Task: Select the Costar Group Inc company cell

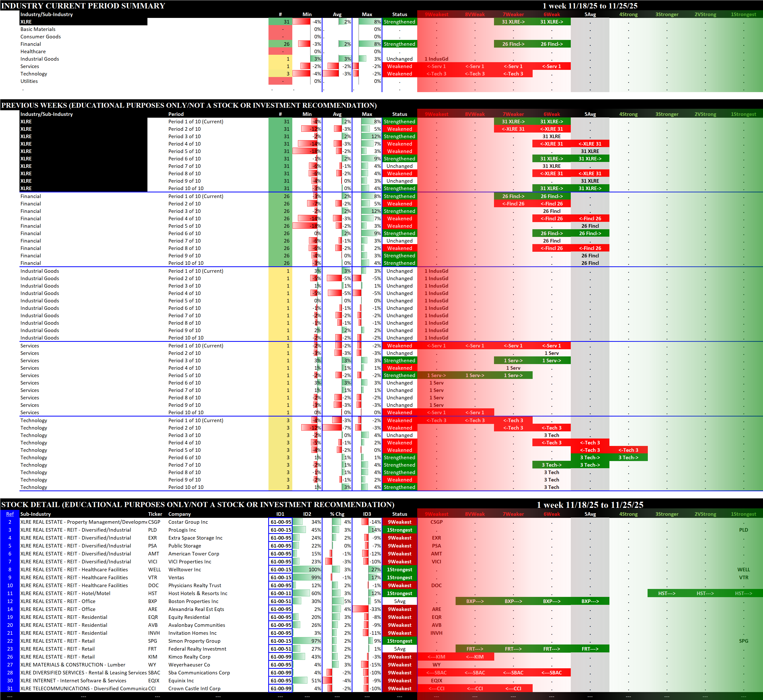Action: tap(188, 522)
